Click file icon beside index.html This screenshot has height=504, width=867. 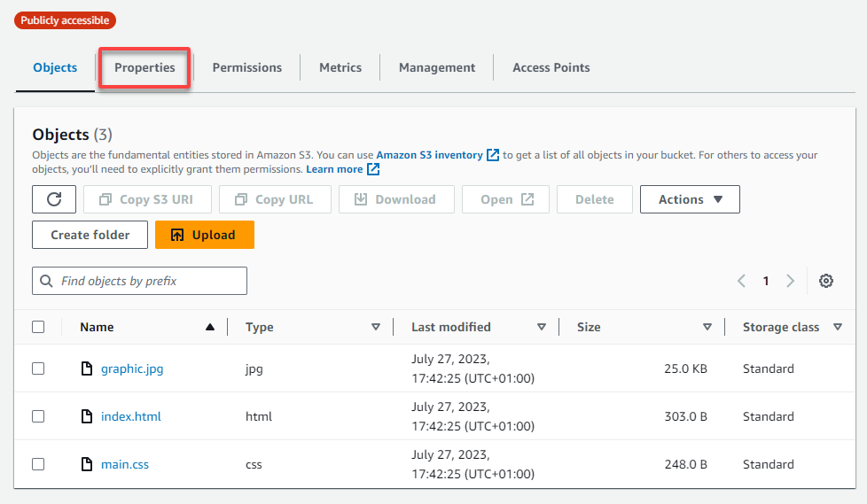click(87, 416)
